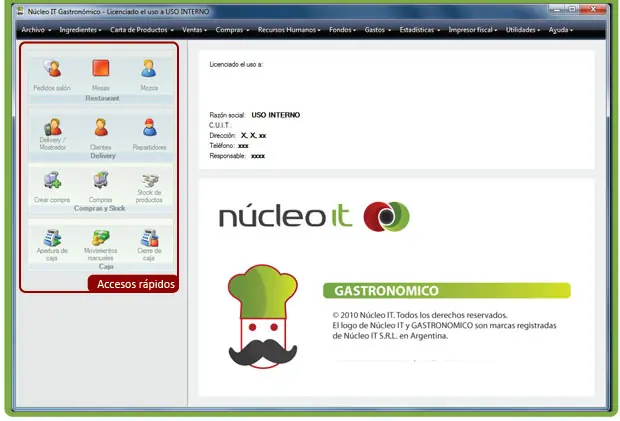Open the Archivo menu

tap(36, 30)
